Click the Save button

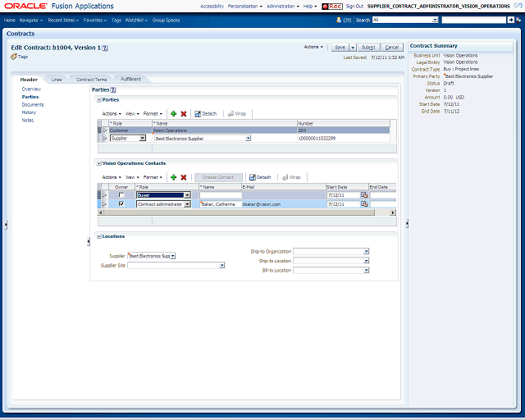[x=340, y=48]
